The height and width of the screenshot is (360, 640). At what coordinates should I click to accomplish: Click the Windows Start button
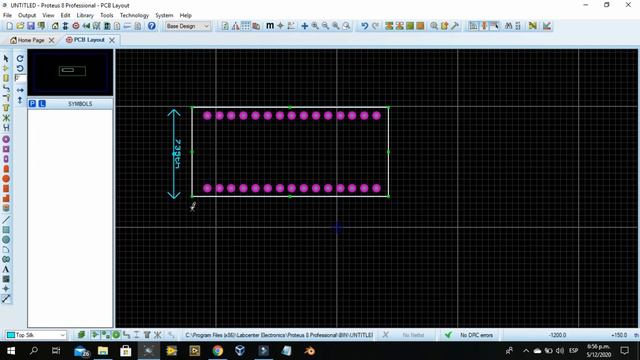coord(11,351)
